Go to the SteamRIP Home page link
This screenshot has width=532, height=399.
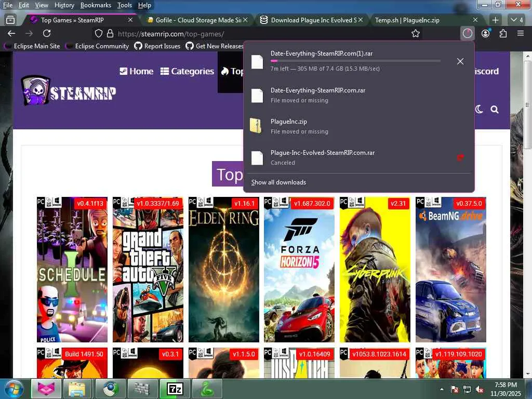137,71
